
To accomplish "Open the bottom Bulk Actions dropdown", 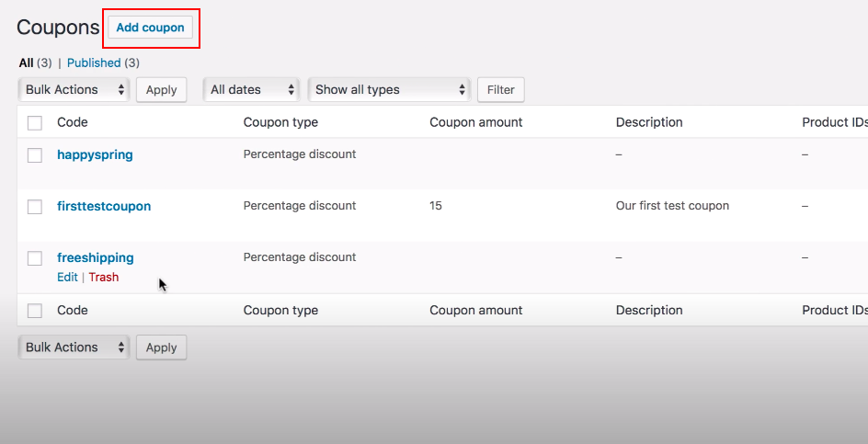I will [x=74, y=347].
